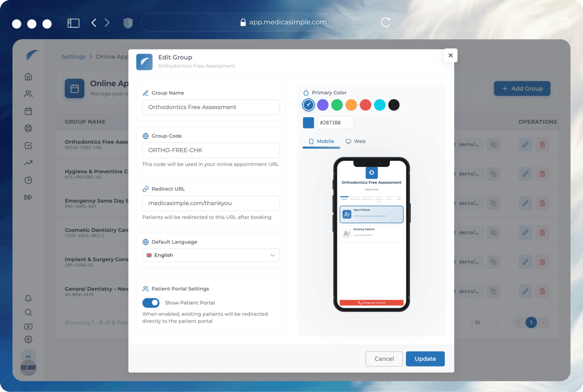Open the settings gear icon in the sidebar
Image resolution: width=583 pixels, height=392 pixels.
29,340
